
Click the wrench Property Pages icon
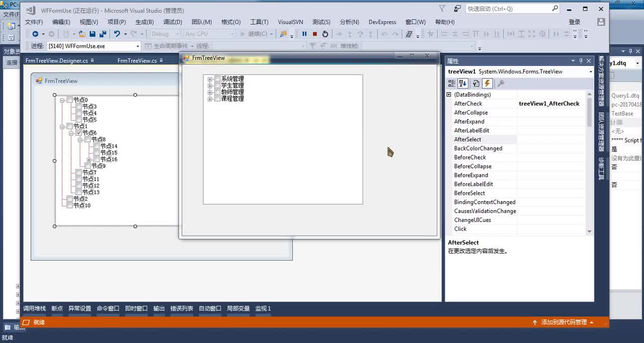click(x=501, y=83)
